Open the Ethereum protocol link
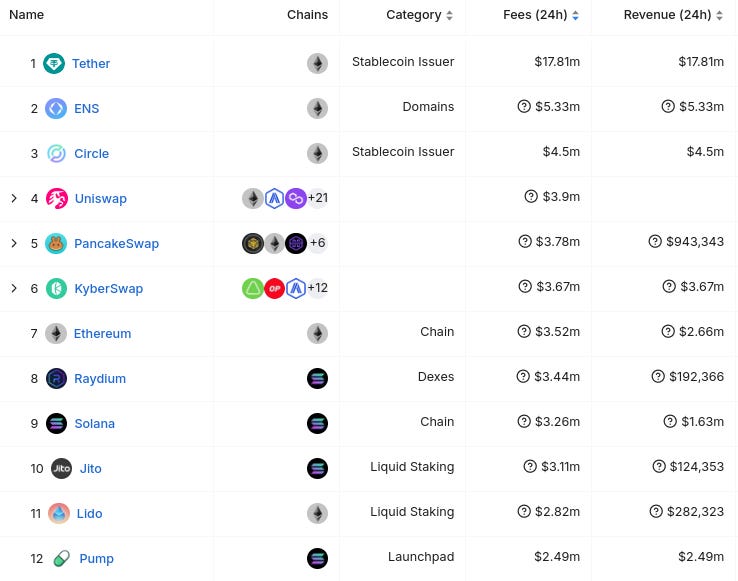738x581 pixels. 102,334
